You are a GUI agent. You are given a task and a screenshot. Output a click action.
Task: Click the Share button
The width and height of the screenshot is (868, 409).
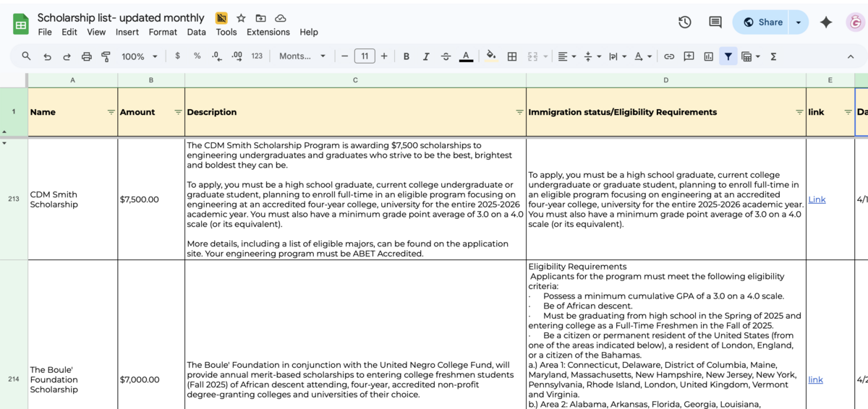pyautogui.click(x=762, y=22)
